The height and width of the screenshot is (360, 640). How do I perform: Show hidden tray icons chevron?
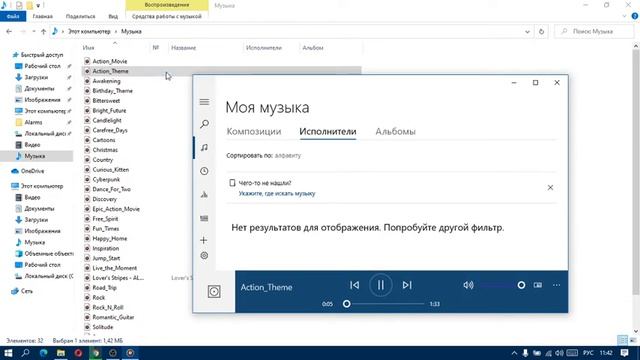click(514, 353)
